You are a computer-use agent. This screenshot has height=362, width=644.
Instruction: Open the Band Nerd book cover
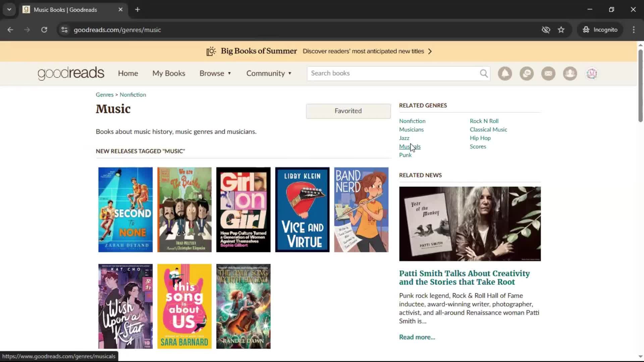coord(361,210)
